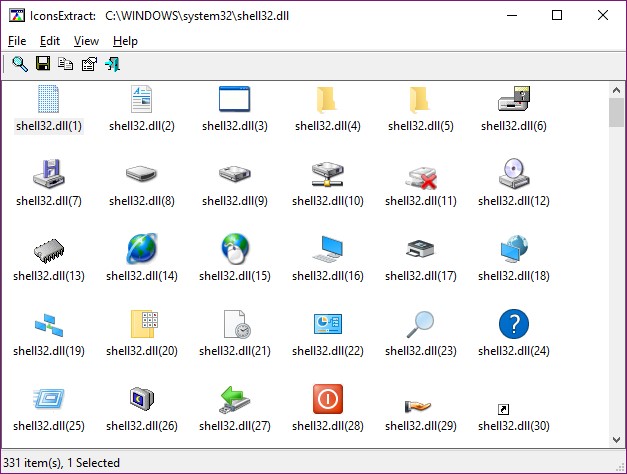Select the control panel icon shell32.dll(22)
This screenshot has width=627, height=474.
[x=327, y=324]
